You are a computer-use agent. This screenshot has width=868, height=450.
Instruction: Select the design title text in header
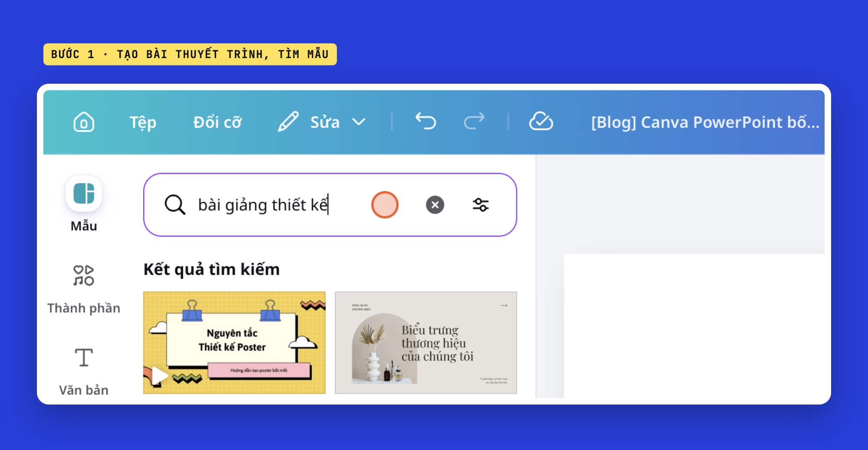[x=705, y=122]
